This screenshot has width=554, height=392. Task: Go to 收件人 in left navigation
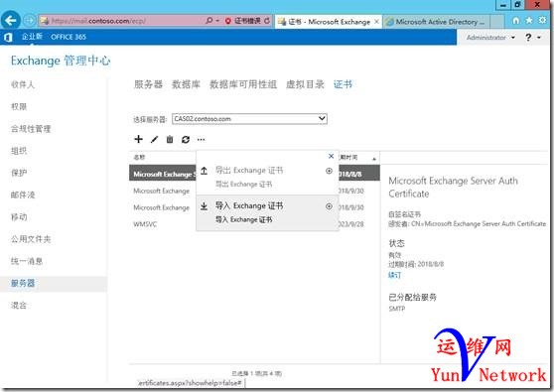coord(23,84)
